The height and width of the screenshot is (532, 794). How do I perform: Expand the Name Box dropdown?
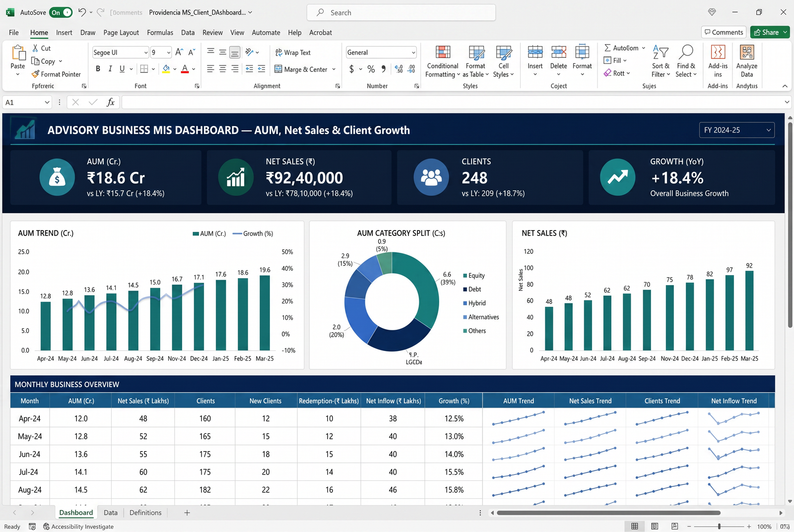coord(47,102)
